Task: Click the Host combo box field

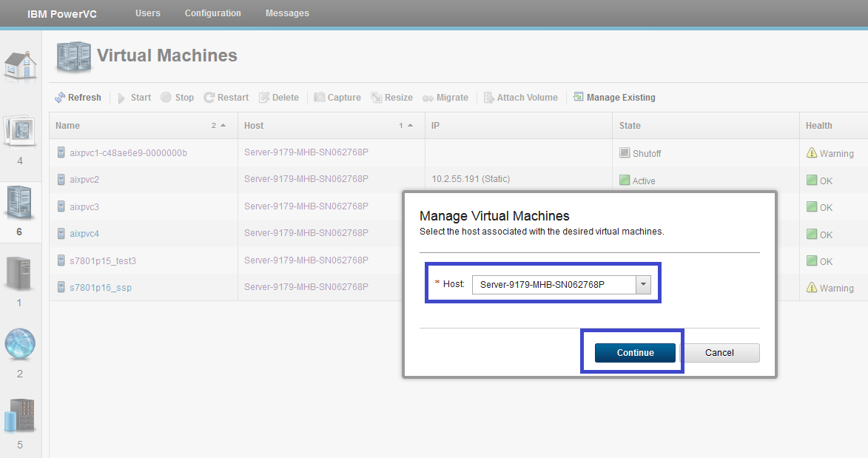Action: [562, 285]
